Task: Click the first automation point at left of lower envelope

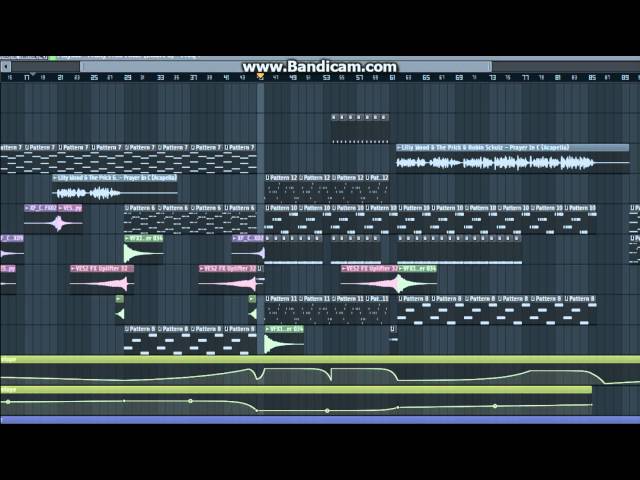Action: pos(8,402)
